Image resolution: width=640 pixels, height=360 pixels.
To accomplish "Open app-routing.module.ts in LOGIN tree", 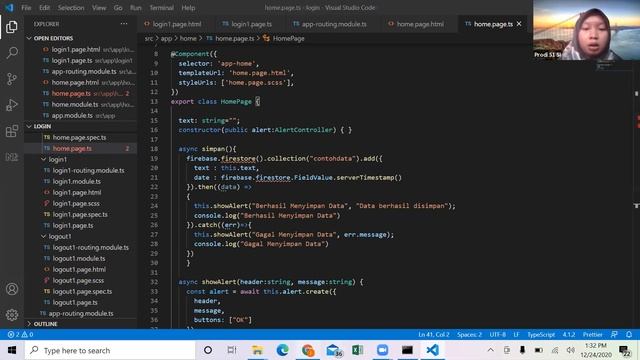I will click(x=81, y=313).
